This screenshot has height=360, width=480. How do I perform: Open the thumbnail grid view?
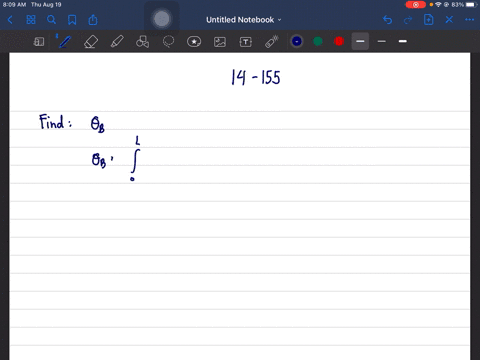coord(31,20)
